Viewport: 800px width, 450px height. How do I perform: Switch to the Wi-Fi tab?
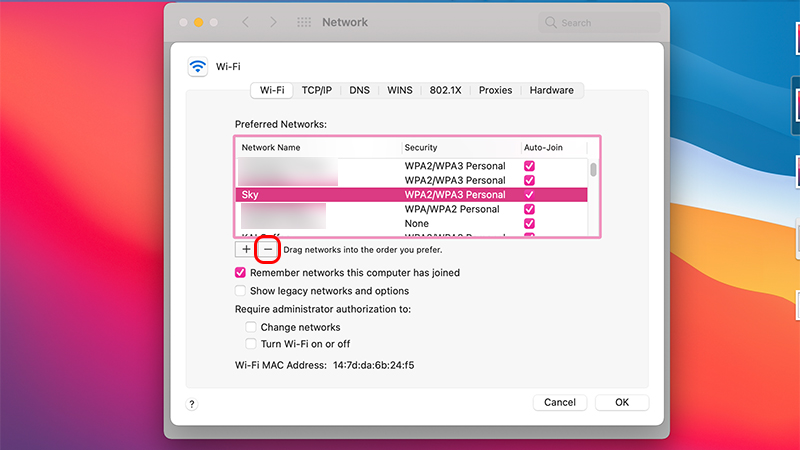pos(272,90)
